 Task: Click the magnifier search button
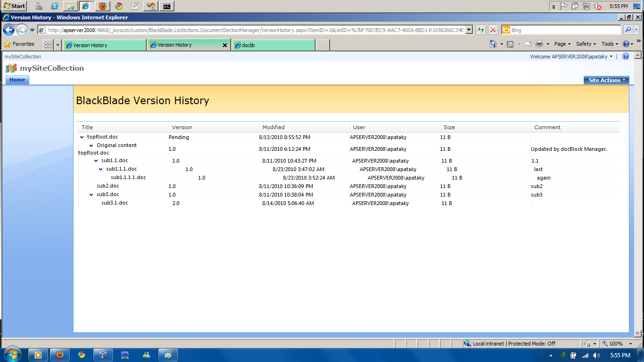pyautogui.click(x=628, y=30)
